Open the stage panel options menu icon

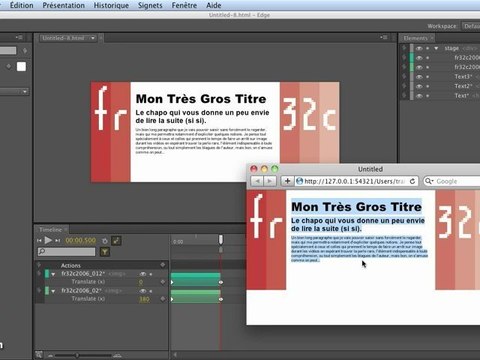tap(383, 37)
